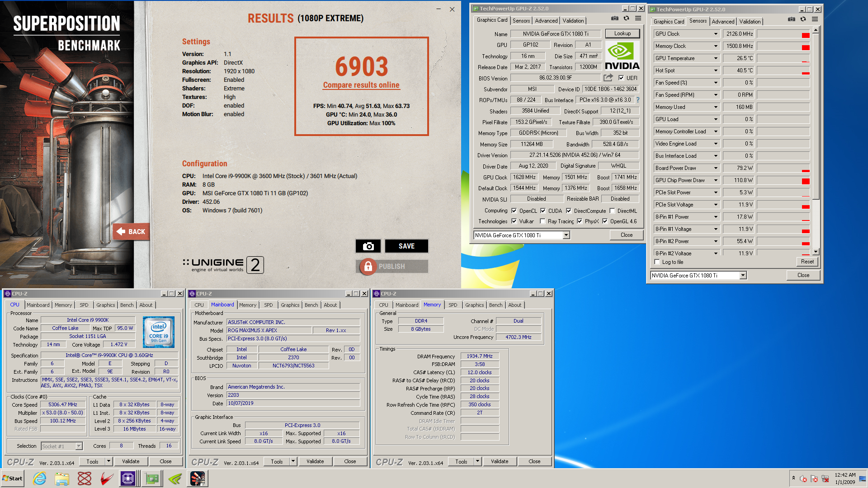This screenshot has height=488, width=868.
Task: Click the GPU Chip Power Draw graph bar
Action: click(x=783, y=180)
